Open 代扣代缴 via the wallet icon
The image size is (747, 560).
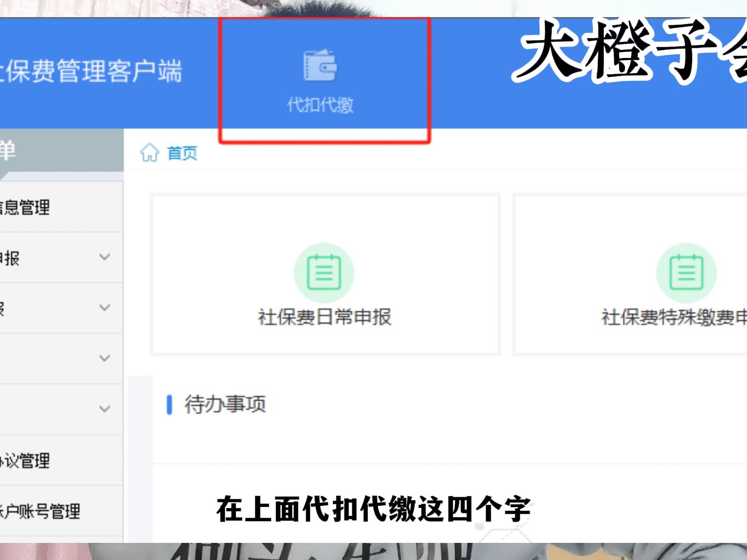point(320,65)
